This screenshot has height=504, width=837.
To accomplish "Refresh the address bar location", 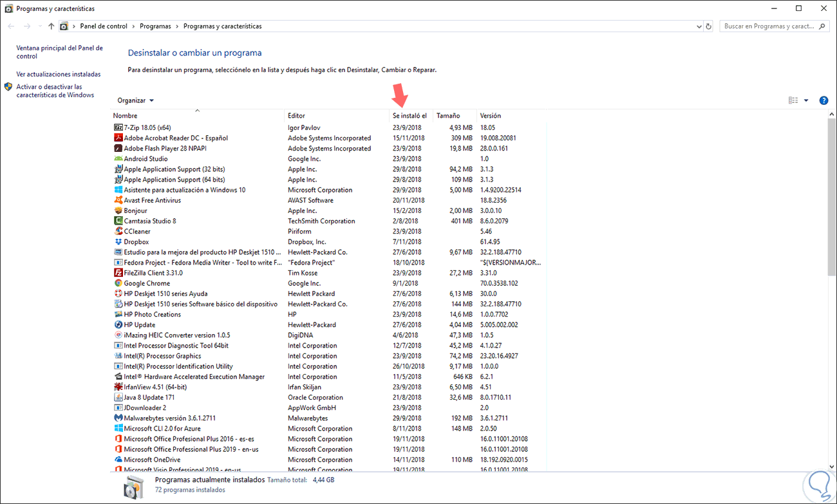I will point(709,26).
